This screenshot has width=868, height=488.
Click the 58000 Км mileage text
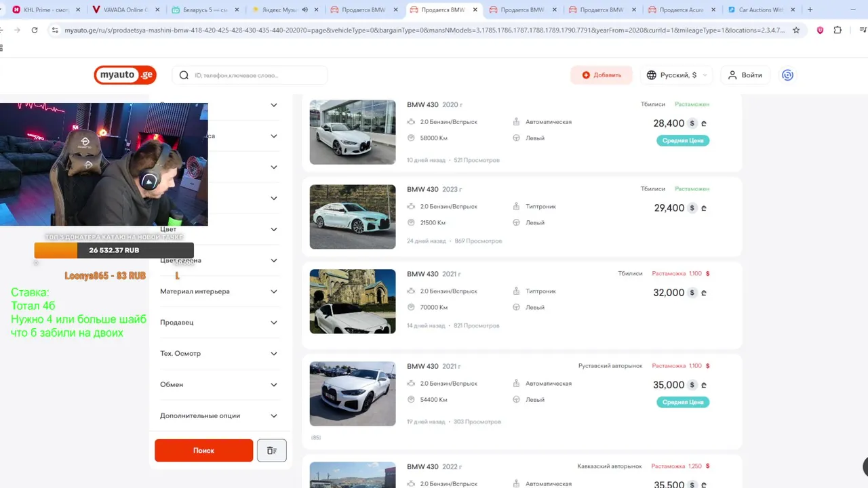[x=434, y=138]
